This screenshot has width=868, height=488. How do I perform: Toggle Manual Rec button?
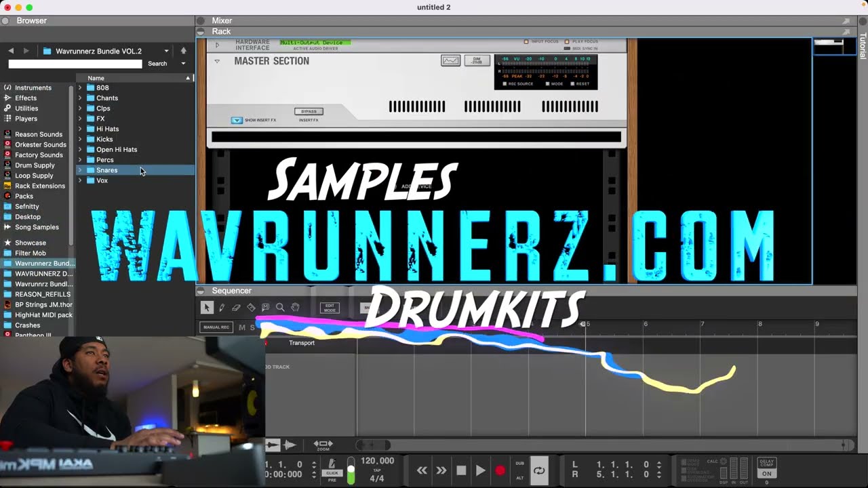216,327
